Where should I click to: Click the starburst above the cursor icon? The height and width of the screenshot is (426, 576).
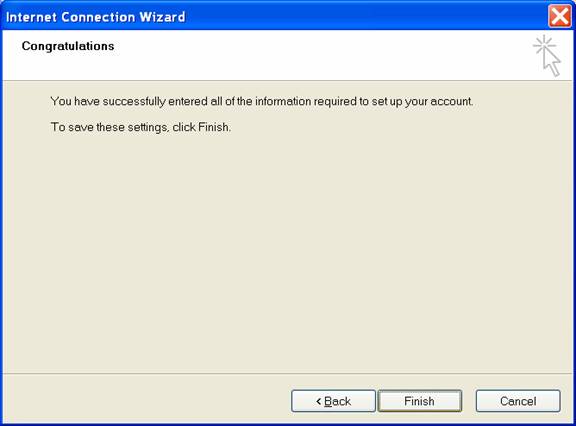(544, 45)
